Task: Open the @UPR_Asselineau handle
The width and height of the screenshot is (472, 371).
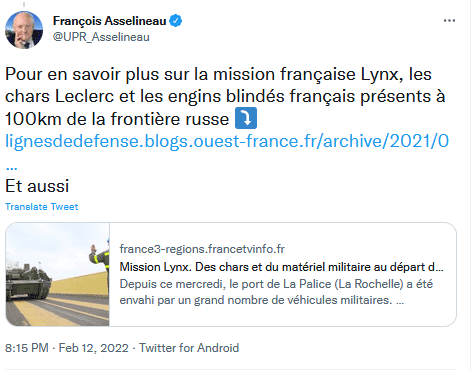Action: click(101, 37)
